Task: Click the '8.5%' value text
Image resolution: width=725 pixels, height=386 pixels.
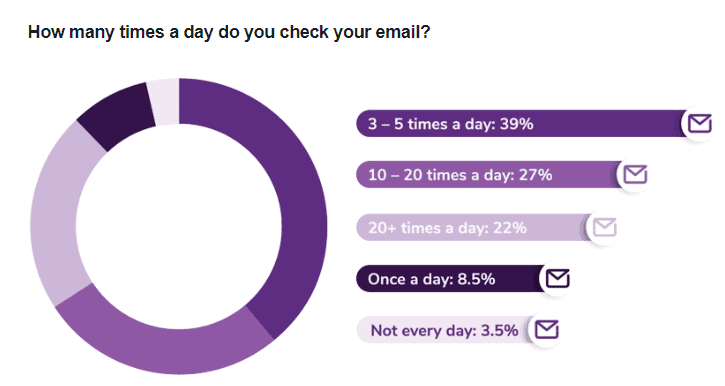Action: click(x=476, y=279)
